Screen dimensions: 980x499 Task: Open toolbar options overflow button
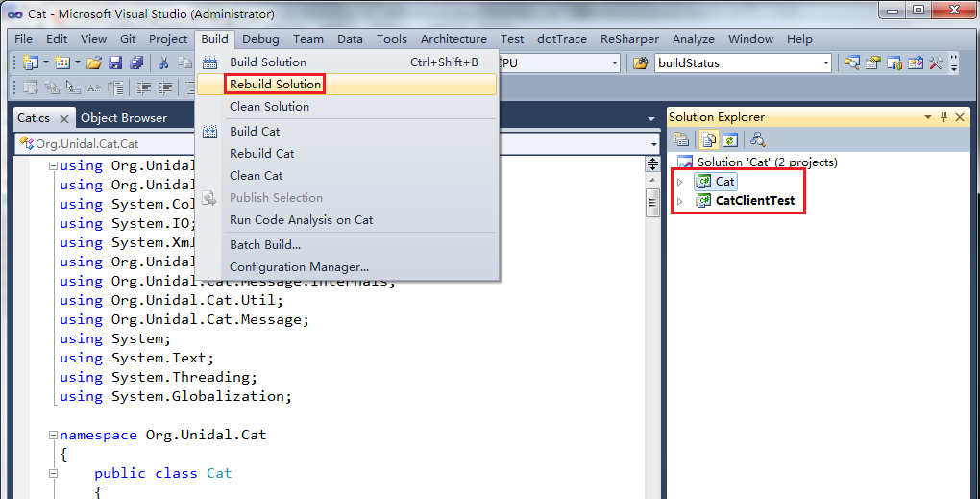coord(954,63)
